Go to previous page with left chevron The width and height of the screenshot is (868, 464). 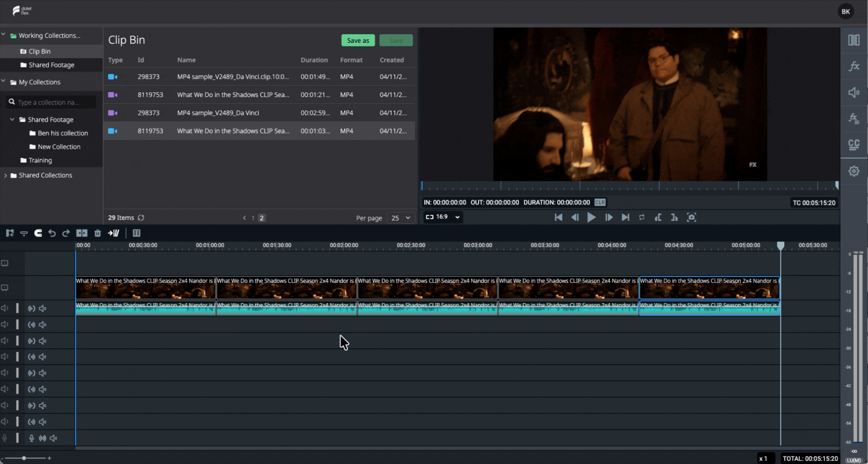pyautogui.click(x=245, y=218)
